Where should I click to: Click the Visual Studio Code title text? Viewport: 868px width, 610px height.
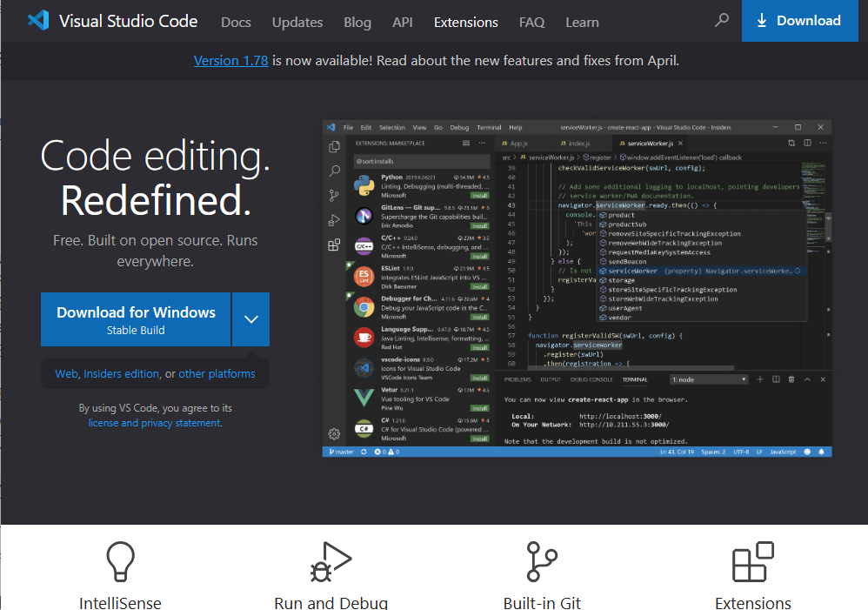[129, 21]
